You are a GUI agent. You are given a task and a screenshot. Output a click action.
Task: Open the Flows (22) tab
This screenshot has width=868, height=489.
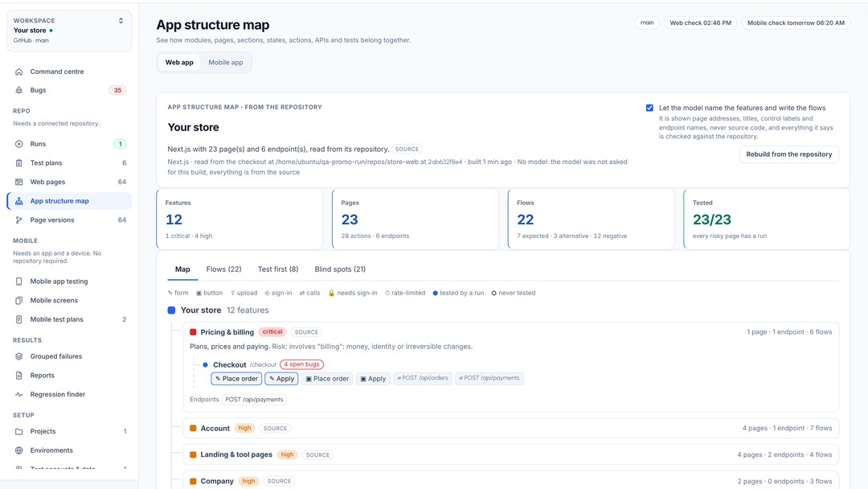click(x=223, y=269)
